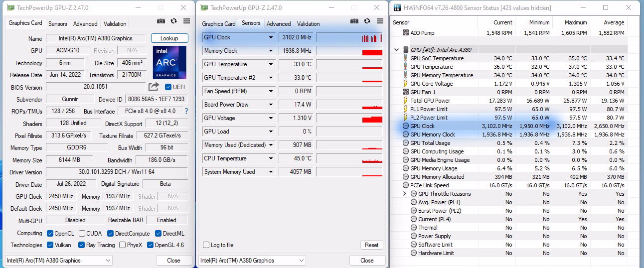Click the Intel ARC graphics logo
The height and width of the screenshot is (268, 644).
(x=169, y=63)
